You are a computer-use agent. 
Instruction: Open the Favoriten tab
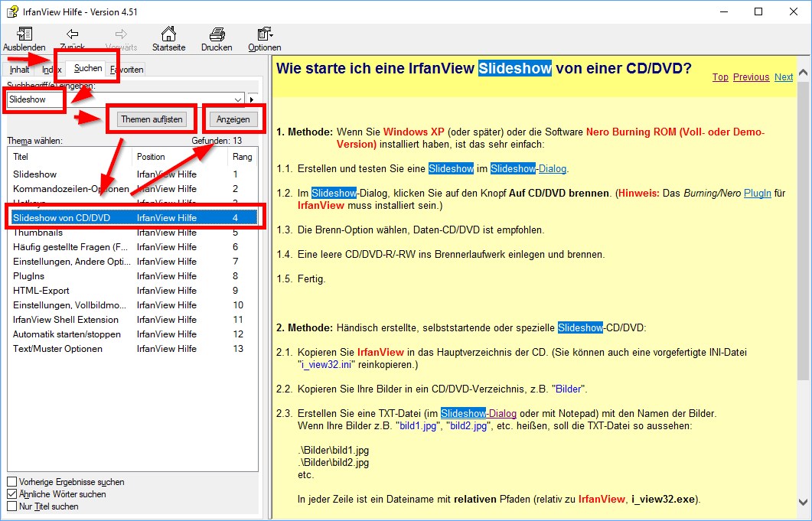(127, 69)
